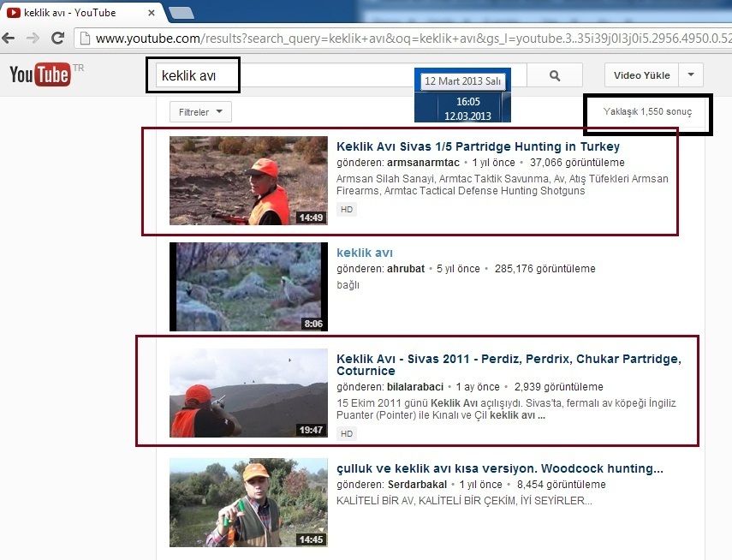This screenshot has height=560, width=732.
Task: Click the Yaklaşık 1,550 sonuç text
Action: [647, 111]
